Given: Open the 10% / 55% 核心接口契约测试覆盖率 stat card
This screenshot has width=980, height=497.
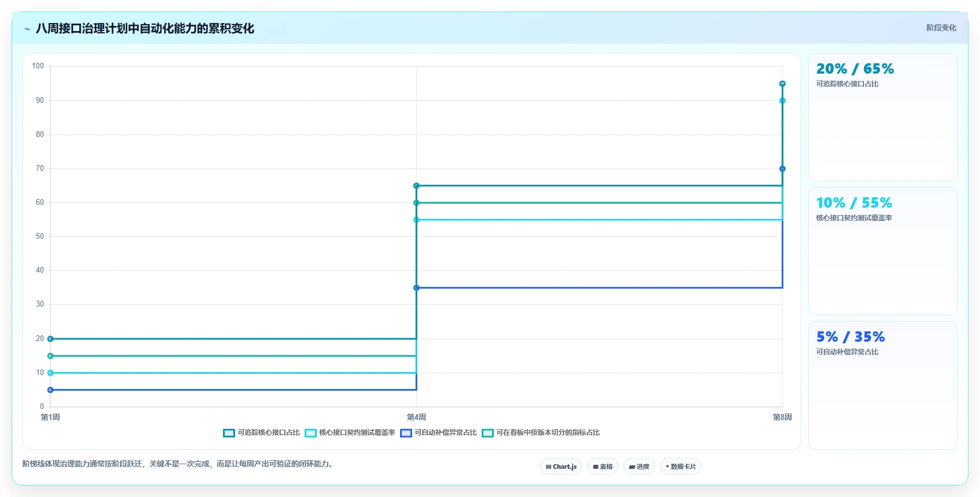Looking at the screenshot, I should pyautogui.click(x=883, y=251).
